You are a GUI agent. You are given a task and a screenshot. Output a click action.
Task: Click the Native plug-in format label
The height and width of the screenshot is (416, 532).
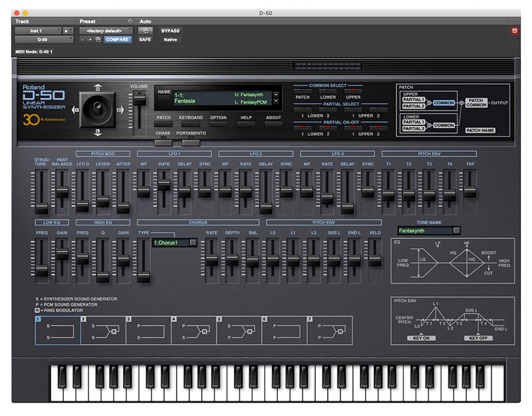point(170,40)
